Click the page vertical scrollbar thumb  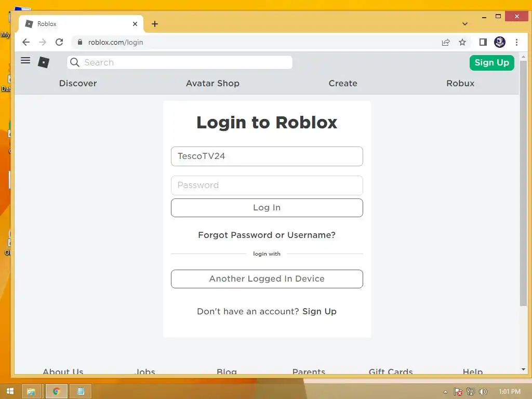(523, 183)
